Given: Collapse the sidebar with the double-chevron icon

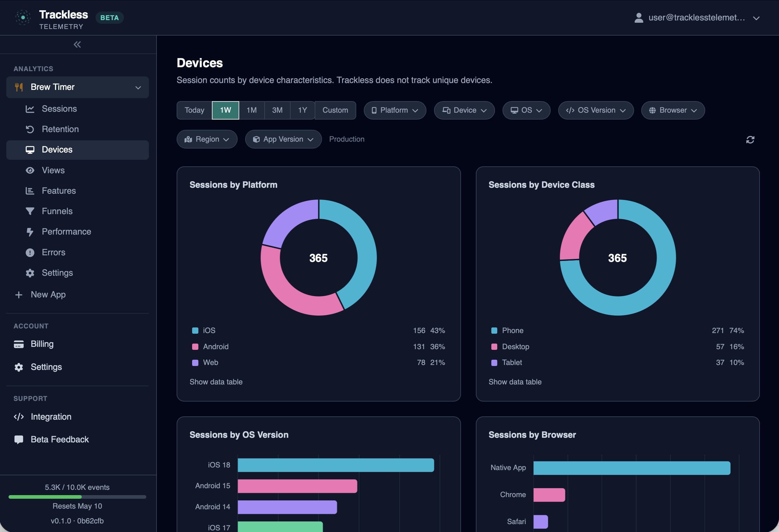Looking at the screenshot, I should (x=77, y=44).
